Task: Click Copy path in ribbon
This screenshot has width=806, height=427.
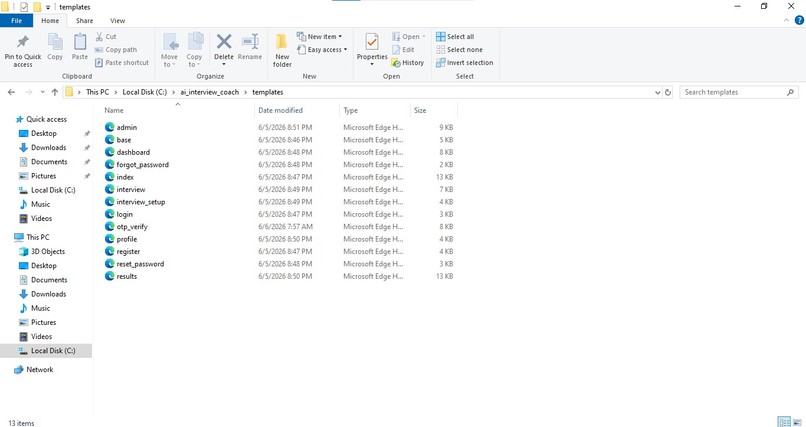Action: [x=116, y=50]
